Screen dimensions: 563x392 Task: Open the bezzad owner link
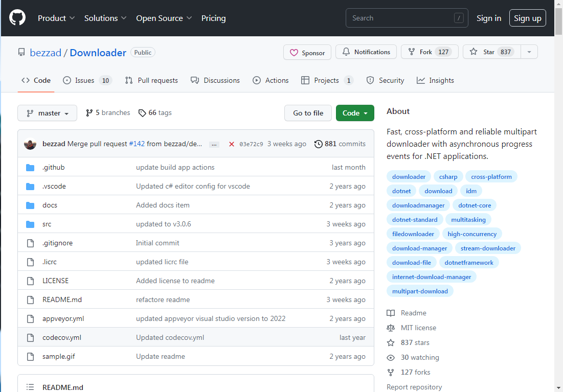46,53
